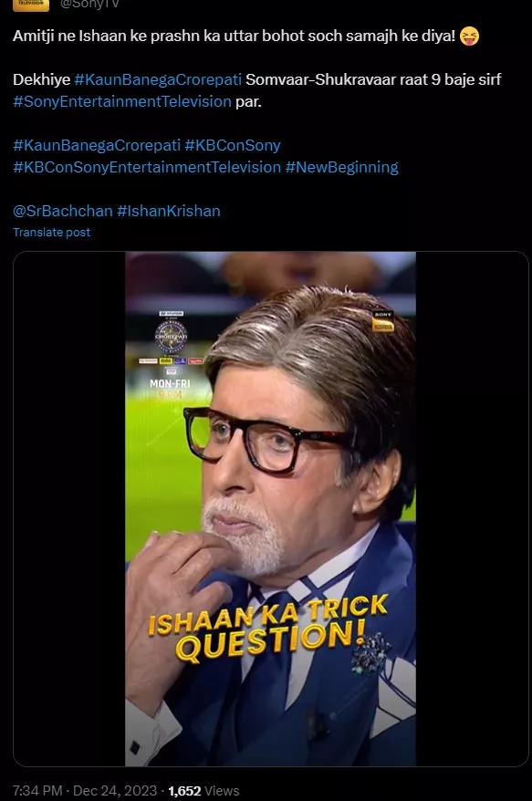Play the video on the man's glasses
Image resolution: width=532 pixels, height=801 pixels.
(266, 440)
